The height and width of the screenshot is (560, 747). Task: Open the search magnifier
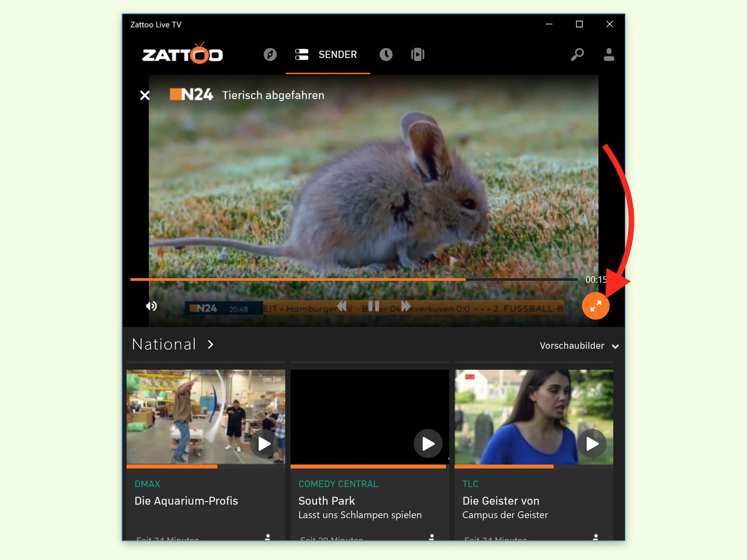tap(577, 55)
